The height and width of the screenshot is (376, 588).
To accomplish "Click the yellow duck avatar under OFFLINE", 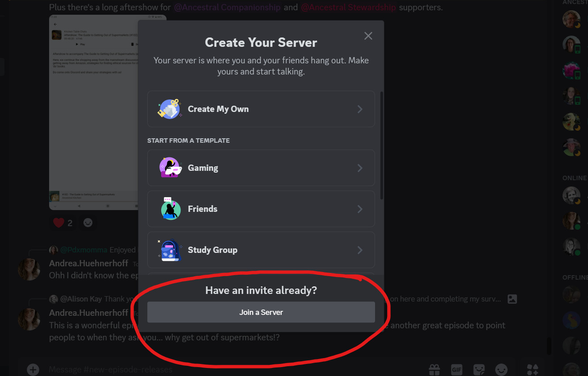I will pos(571,320).
